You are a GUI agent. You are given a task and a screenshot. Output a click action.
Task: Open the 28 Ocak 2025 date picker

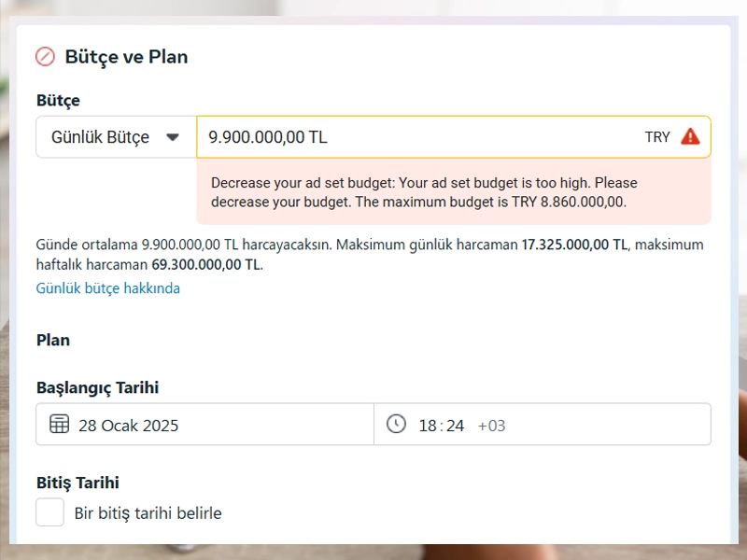pyautogui.click(x=129, y=426)
